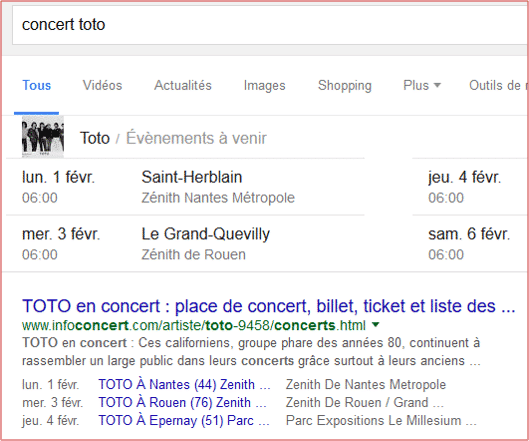
Task: Open Outils de recherche options
Action: click(498, 85)
